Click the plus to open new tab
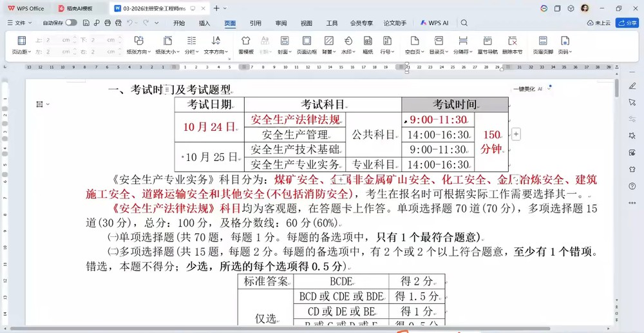Screen dimensions: 644x333 (216, 8)
